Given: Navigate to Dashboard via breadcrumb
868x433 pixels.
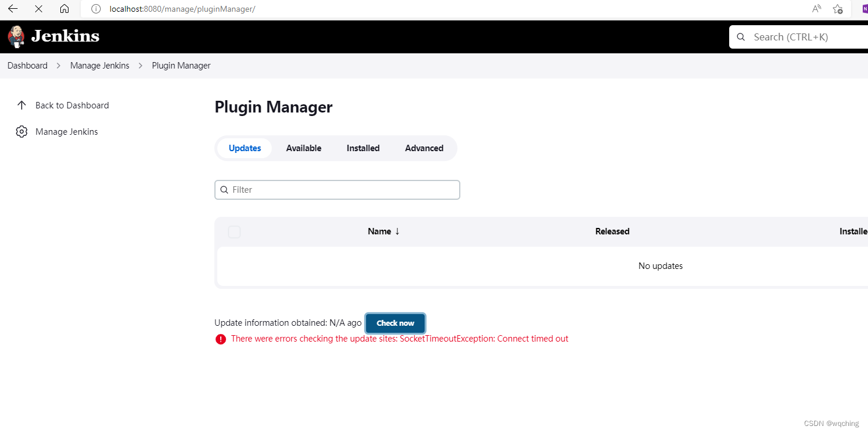Looking at the screenshot, I should pos(27,65).
